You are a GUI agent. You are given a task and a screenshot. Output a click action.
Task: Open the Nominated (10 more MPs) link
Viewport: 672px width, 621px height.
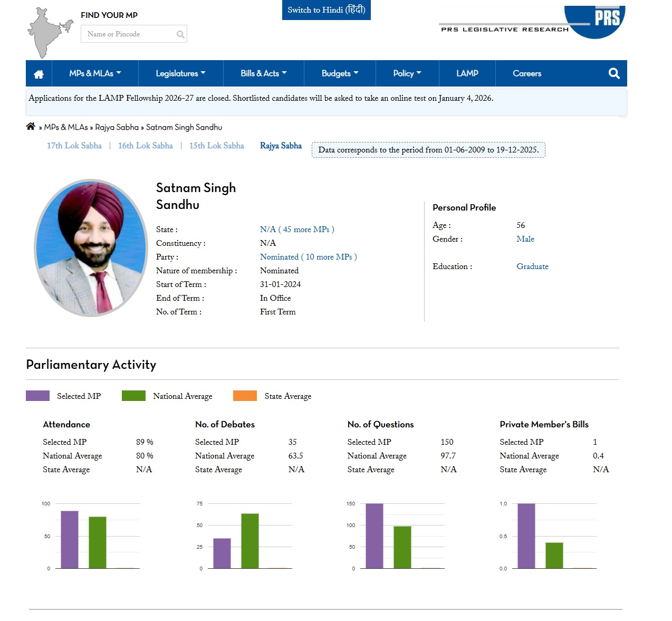(x=308, y=257)
